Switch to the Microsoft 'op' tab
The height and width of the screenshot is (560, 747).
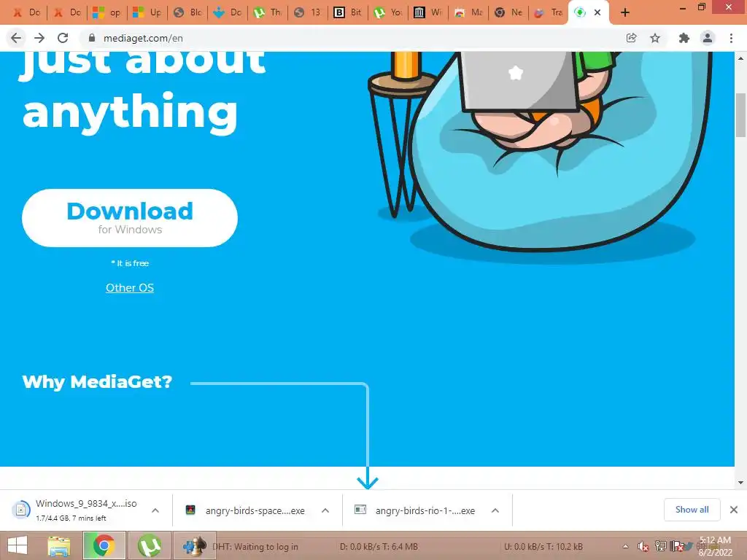(107, 13)
